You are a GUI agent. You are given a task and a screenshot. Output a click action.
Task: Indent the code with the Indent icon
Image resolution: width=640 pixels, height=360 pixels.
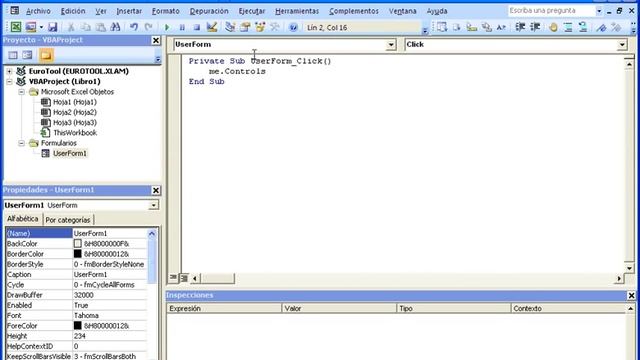point(520,27)
